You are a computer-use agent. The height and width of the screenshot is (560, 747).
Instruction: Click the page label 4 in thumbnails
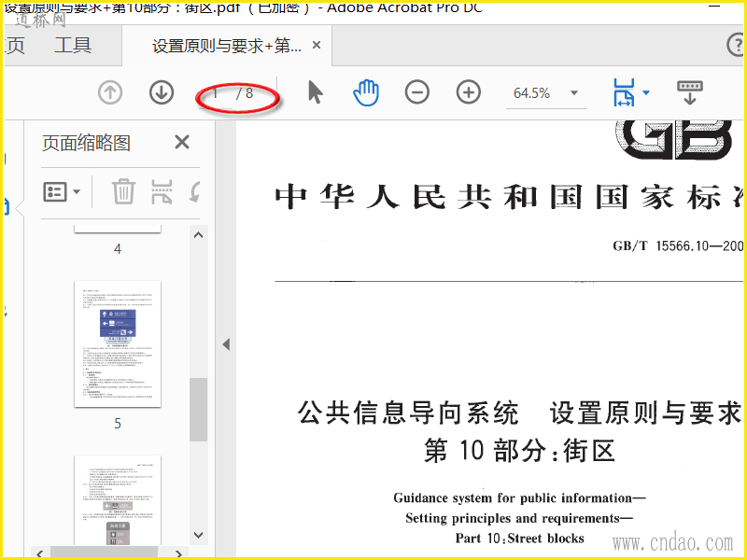click(x=118, y=248)
